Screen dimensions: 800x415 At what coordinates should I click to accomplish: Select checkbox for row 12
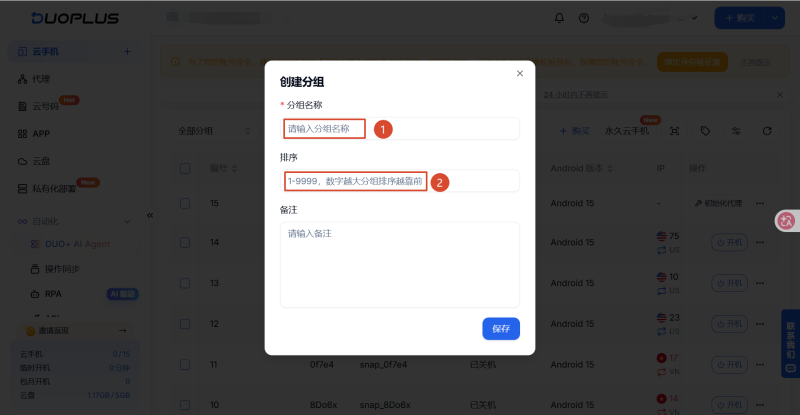(x=185, y=324)
